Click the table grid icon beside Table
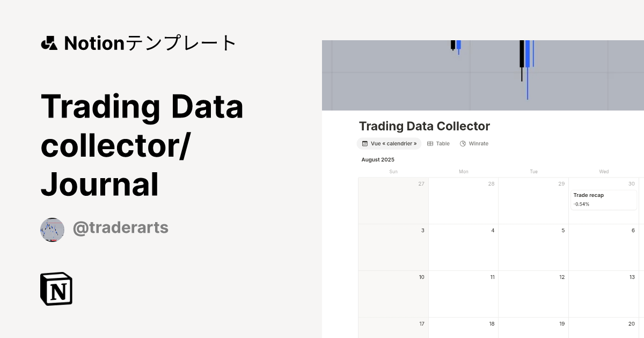 [430, 143]
